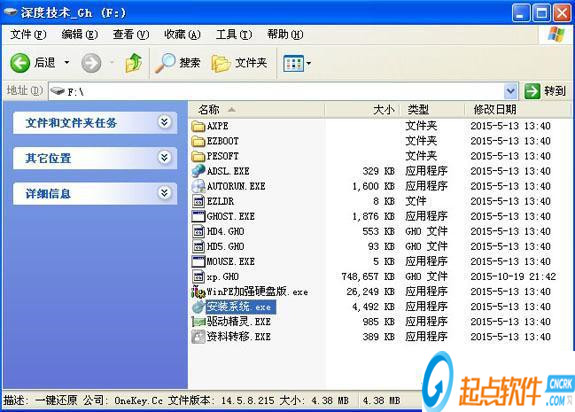575x412 pixels.
Task: Open the Forward button history dropdown arrow
Action: (x=111, y=63)
